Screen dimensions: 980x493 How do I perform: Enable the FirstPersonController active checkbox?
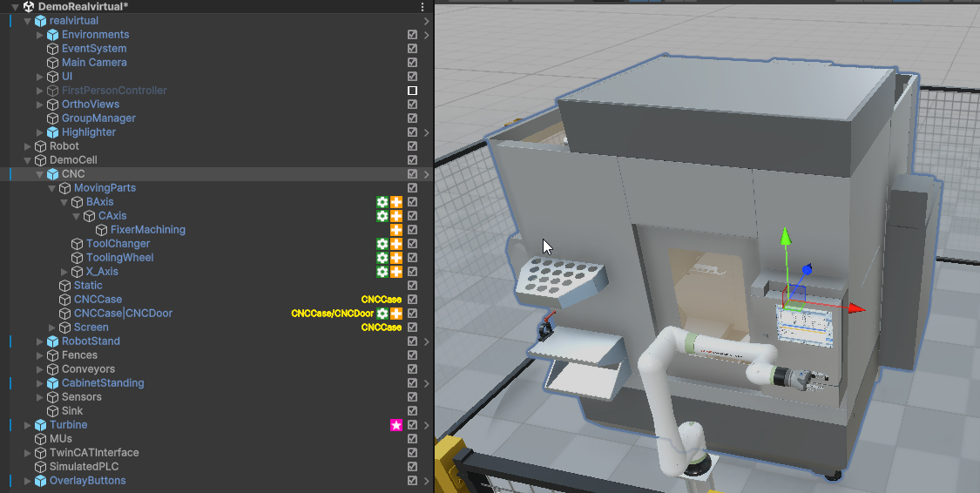[x=412, y=91]
